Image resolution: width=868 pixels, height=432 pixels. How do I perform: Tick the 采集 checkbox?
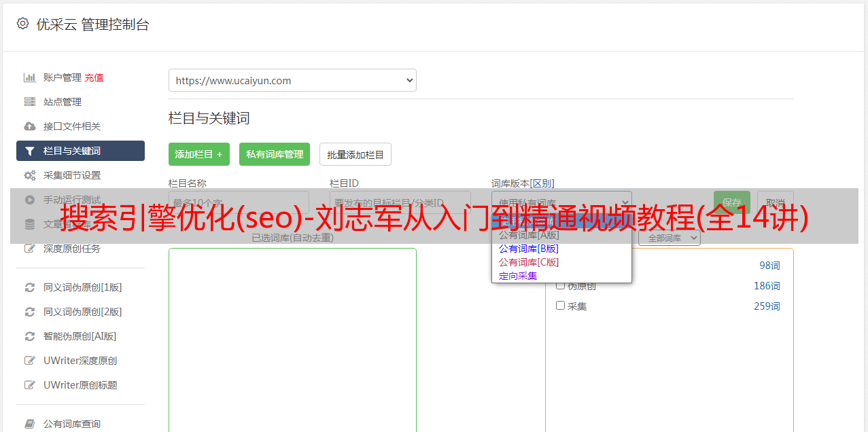tap(561, 306)
